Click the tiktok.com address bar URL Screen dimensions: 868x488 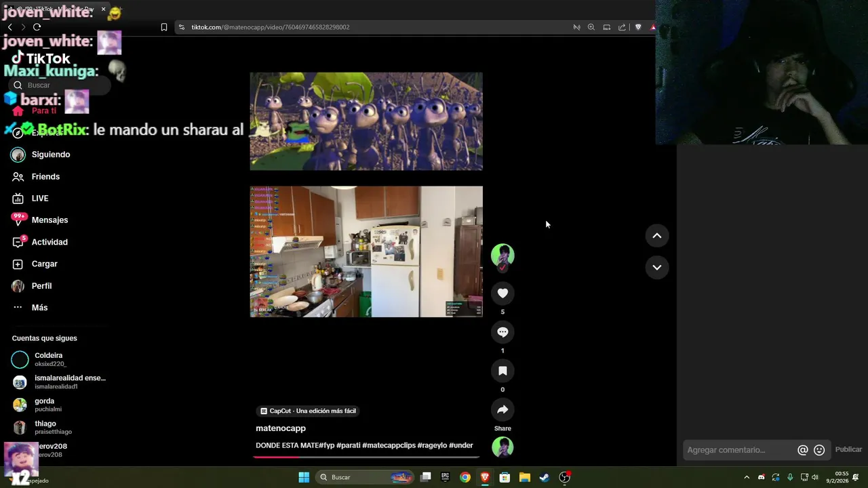tap(270, 27)
